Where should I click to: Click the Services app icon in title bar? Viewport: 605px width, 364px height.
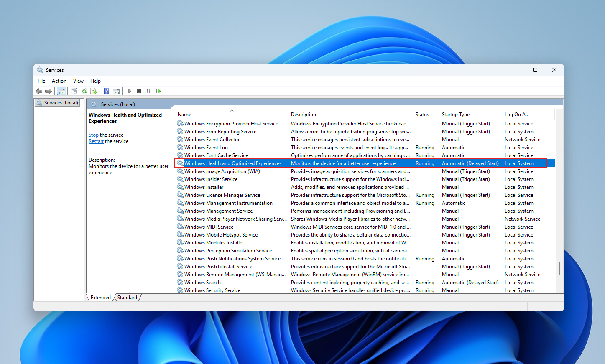tap(40, 70)
